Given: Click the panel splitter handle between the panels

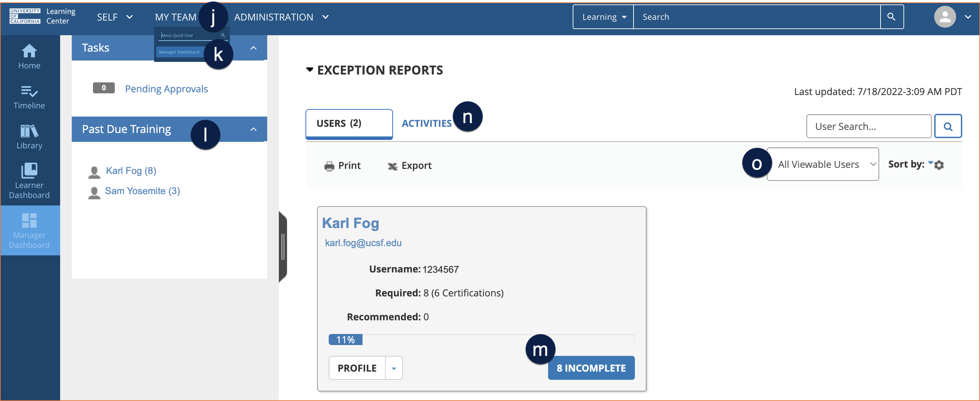Looking at the screenshot, I should 283,246.
